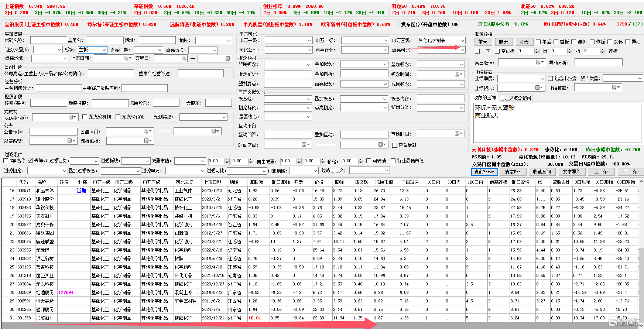644x329 pixels.
Task: Click the 公告标题 input field
Action: (54, 131)
